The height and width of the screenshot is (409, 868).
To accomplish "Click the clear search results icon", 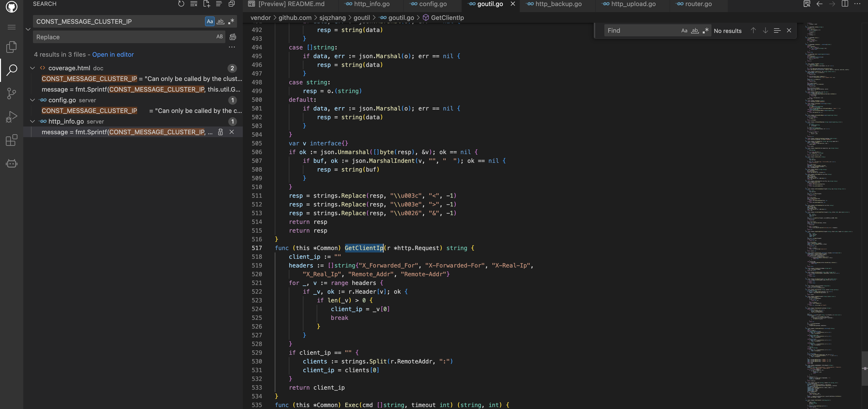I will tap(194, 4).
